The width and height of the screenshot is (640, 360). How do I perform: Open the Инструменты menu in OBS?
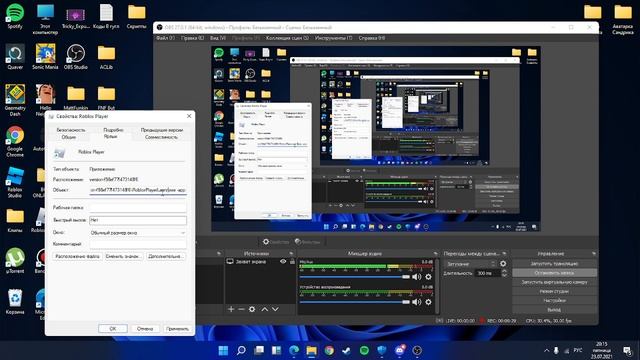[333, 38]
